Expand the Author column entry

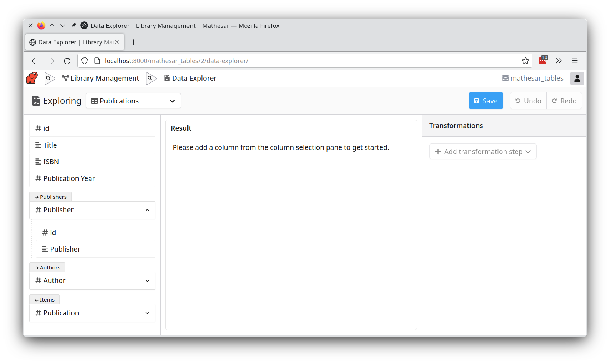click(x=147, y=281)
